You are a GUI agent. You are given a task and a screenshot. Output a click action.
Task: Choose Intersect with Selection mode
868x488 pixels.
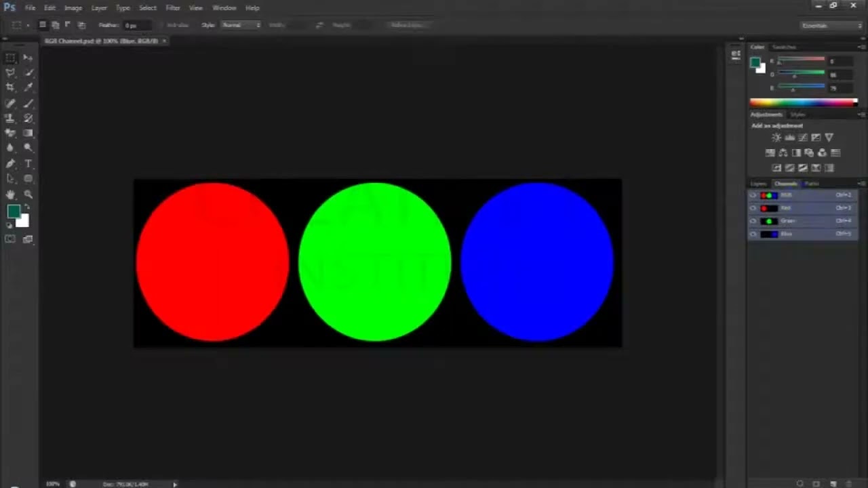click(x=81, y=25)
